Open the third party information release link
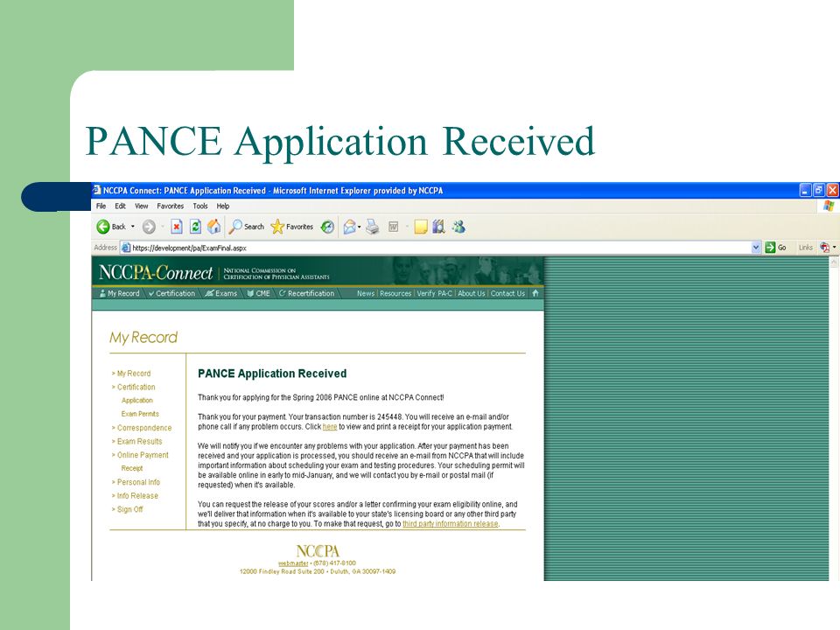 pyautogui.click(x=450, y=524)
